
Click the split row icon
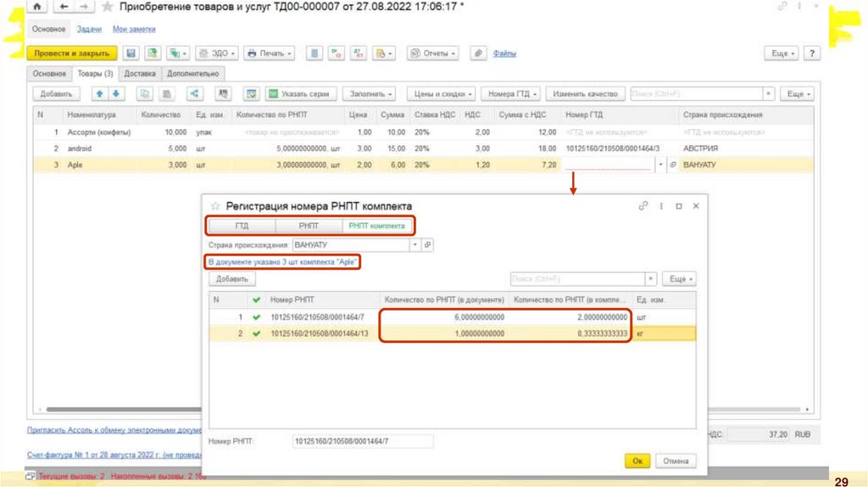click(x=194, y=93)
